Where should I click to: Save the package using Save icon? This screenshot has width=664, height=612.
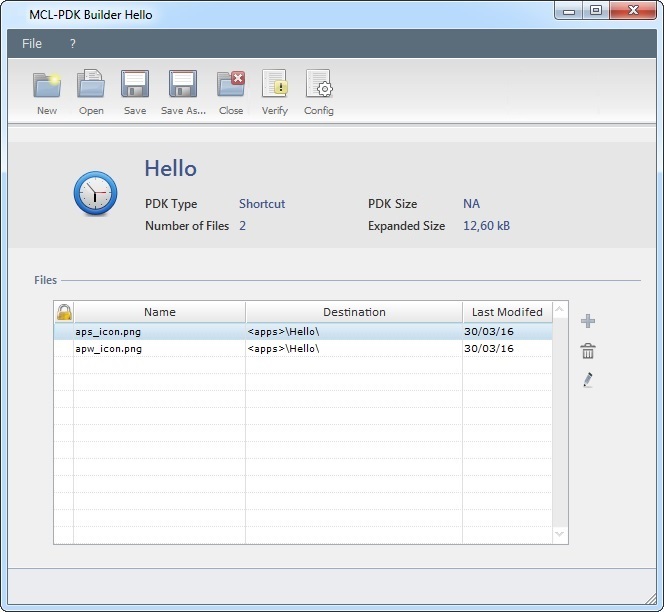coord(135,85)
